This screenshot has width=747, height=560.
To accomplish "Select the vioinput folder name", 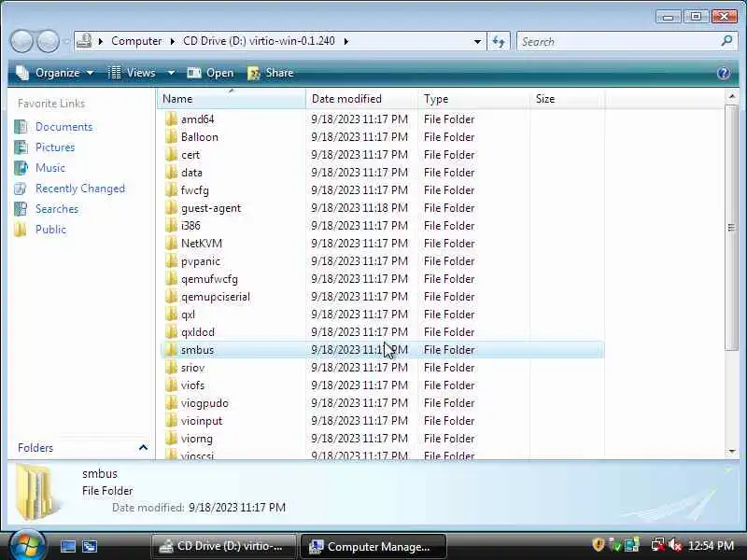I will pos(202,421).
